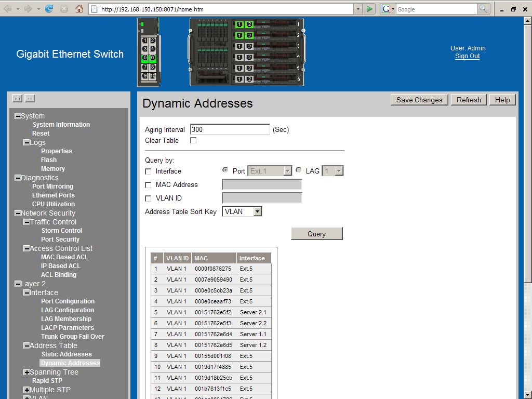Click the expand-all tree icon
Viewport: 532px width, 399px height.
pyautogui.click(x=17, y=99)
